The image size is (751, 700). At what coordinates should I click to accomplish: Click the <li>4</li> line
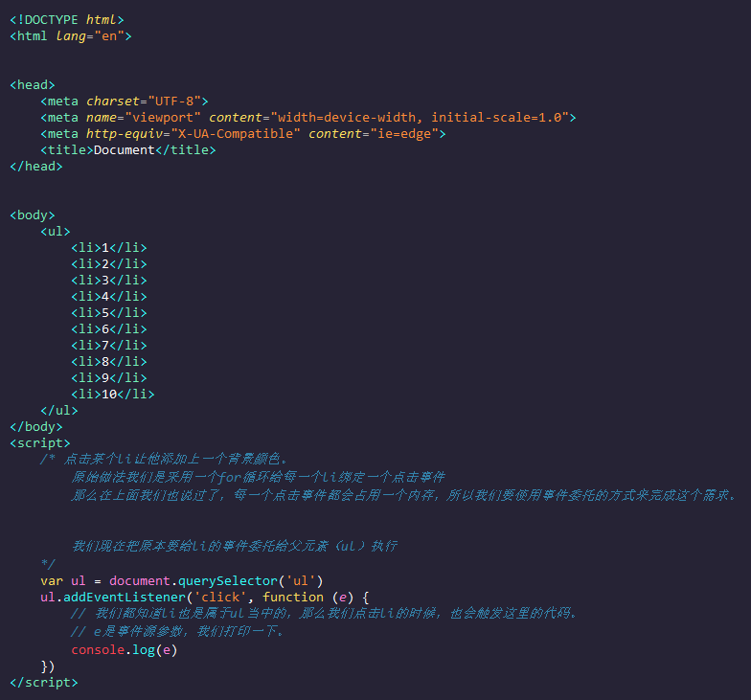[109, 297]
